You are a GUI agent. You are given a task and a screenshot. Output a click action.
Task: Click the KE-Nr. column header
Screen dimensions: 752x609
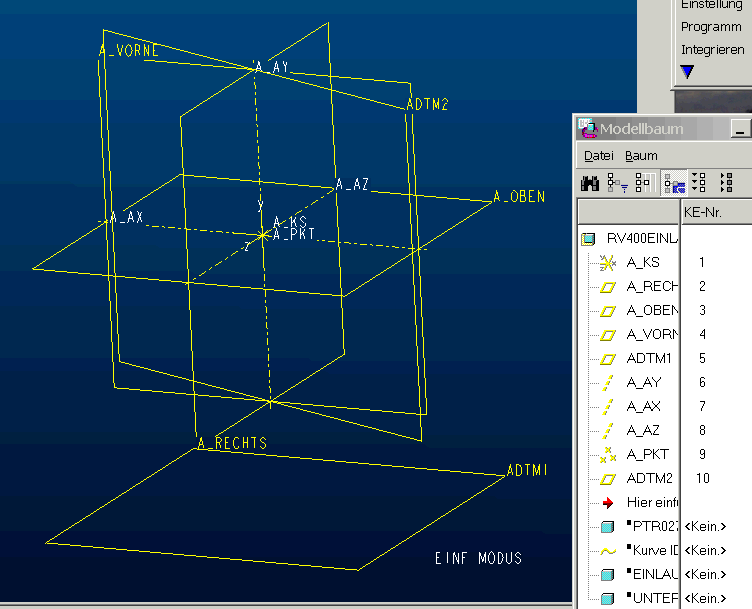[702, 213]
